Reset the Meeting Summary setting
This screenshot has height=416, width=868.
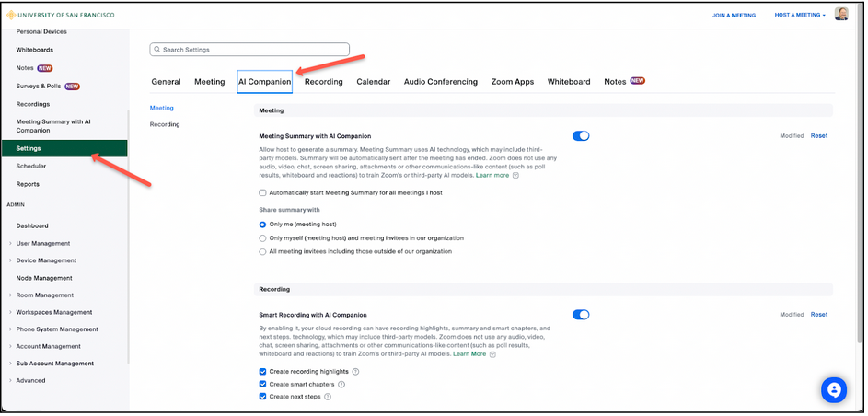coord(818,136)
